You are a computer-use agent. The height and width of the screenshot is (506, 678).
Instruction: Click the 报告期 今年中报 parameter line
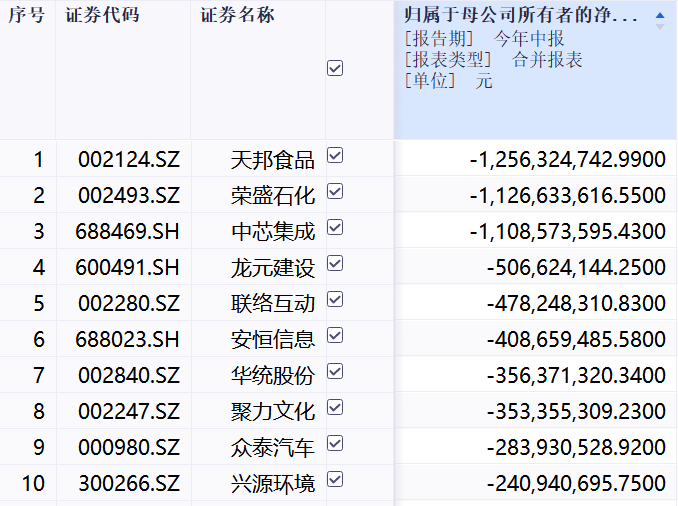(x=484, y=38)
